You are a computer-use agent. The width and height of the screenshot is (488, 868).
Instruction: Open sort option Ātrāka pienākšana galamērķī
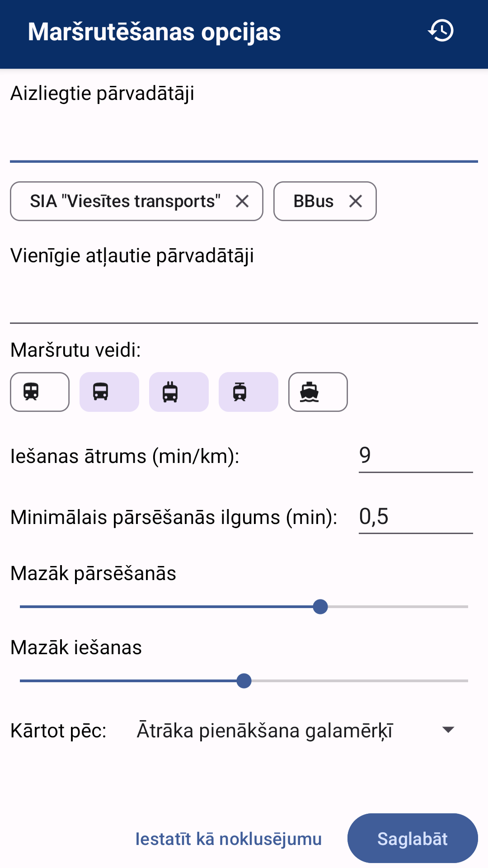pos(265,731)
